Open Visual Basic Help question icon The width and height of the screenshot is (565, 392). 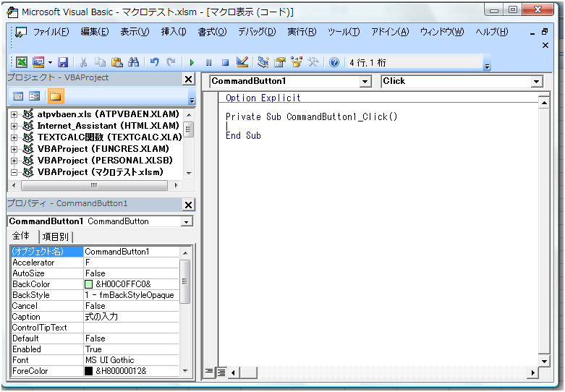pyautogui.click(x=334, y=62)
